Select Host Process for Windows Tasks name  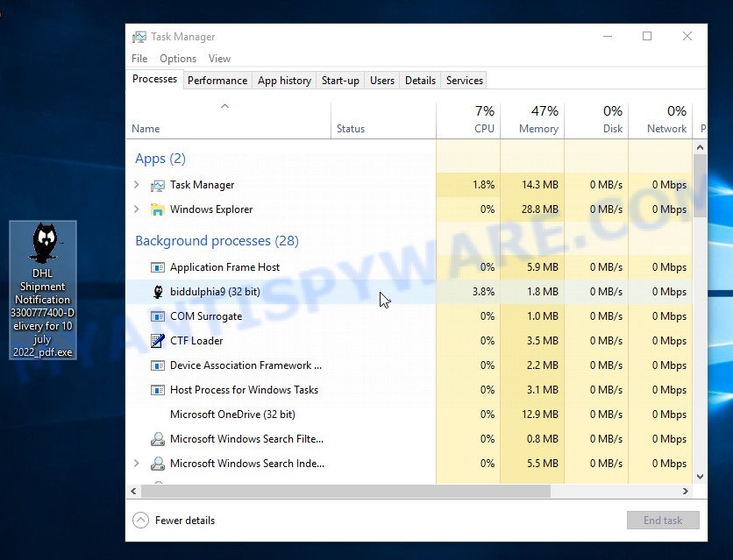(244, 390)
